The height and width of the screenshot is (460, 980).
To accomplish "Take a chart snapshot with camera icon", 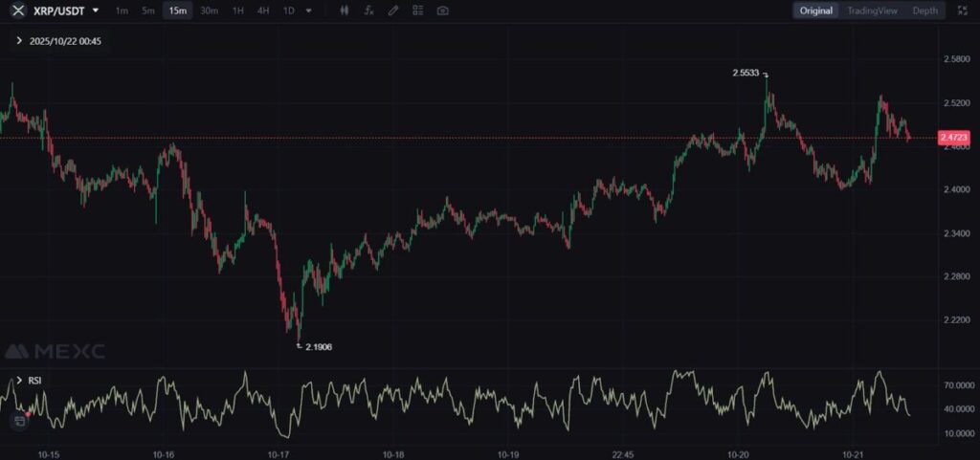I will pyautogui.click(x=442, y=11).
